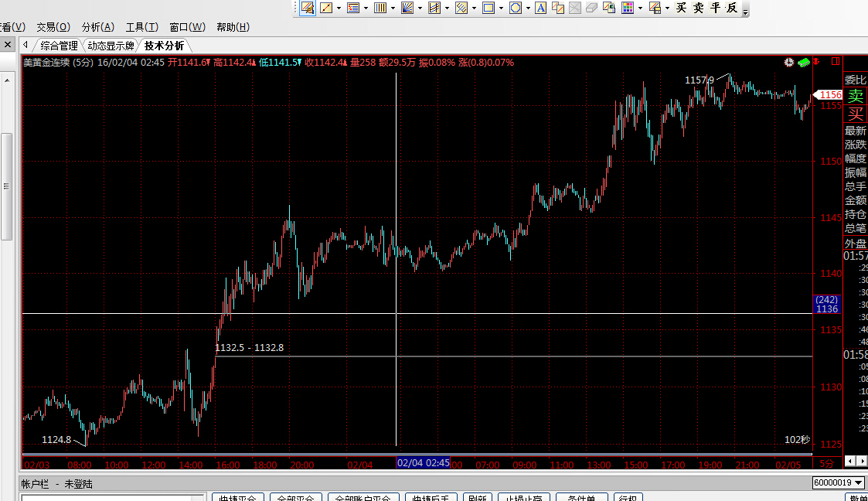
Task: Switch to the 综合管理 tab
Action: click(x=59, y=46)
